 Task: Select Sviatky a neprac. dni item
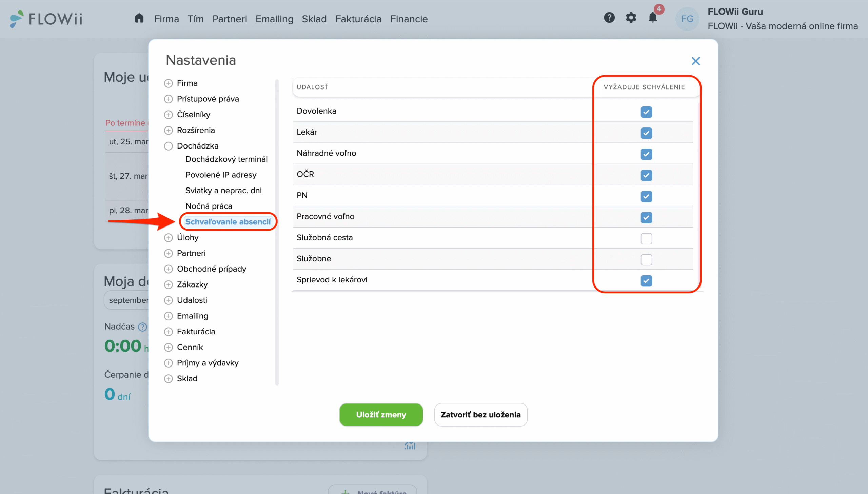point(223,191)
